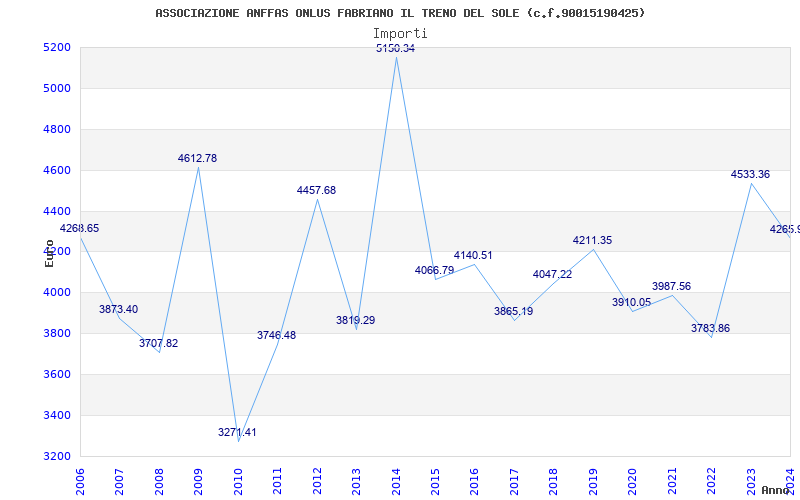Click the 'Euro' vertical axis label
This screenshot has height=500, width=800.
(x=49, y=253)
